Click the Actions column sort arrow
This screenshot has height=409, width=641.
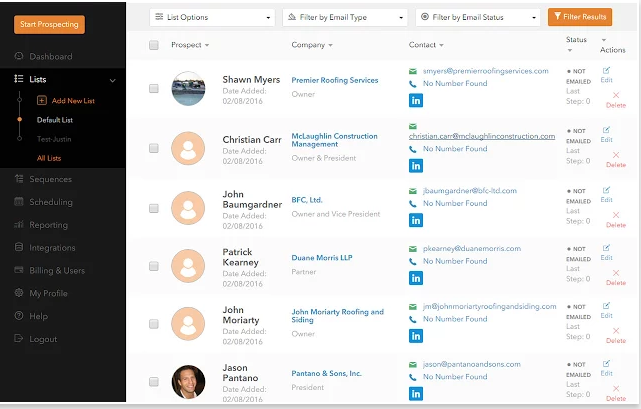tap(604, 40)
